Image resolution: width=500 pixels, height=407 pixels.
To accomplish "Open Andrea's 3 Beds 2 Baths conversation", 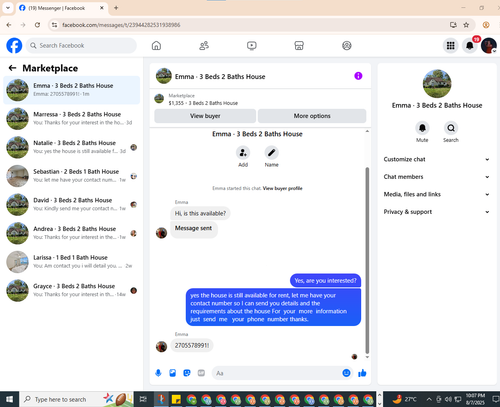I will pos(72,233).
